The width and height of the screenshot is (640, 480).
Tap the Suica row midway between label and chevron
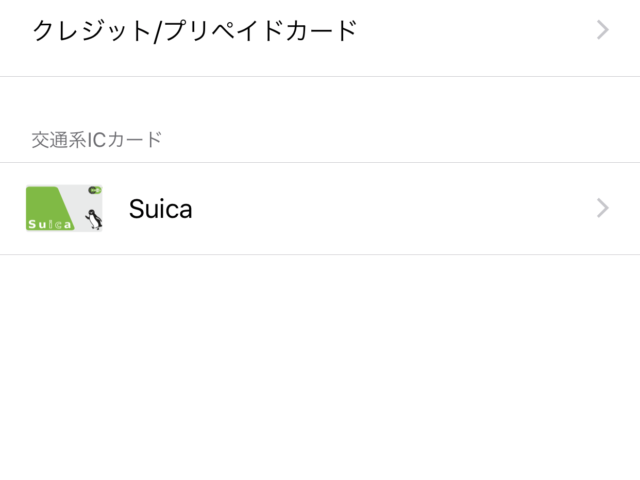click(394, 209)
